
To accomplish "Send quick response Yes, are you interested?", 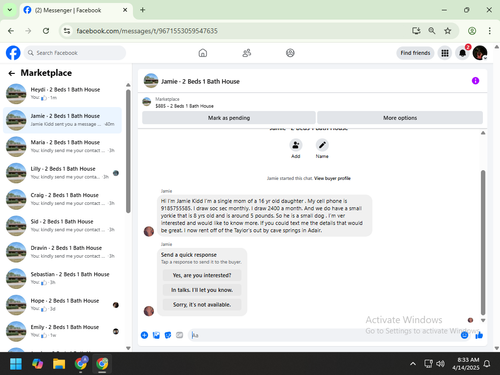I will point(202,275).
